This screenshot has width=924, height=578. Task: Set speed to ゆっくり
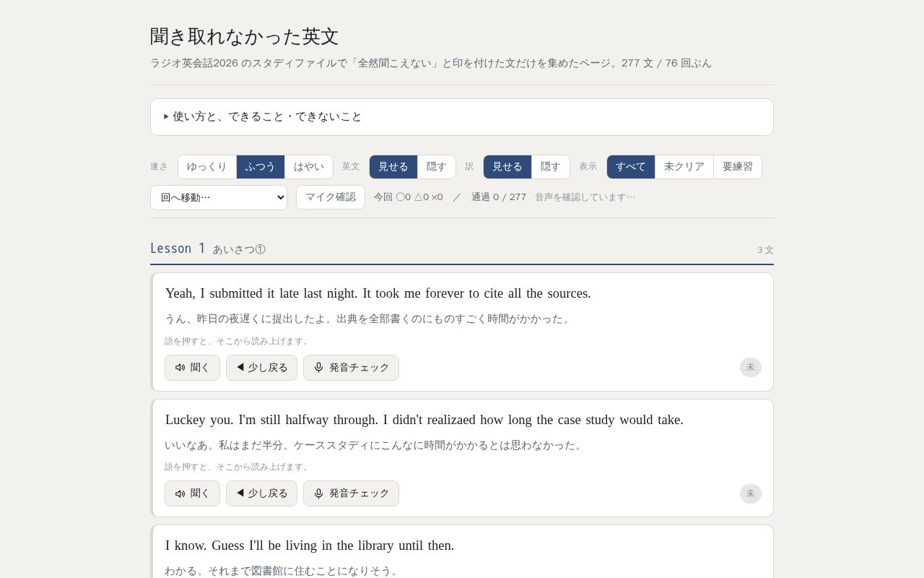click(x=207, y=167)
